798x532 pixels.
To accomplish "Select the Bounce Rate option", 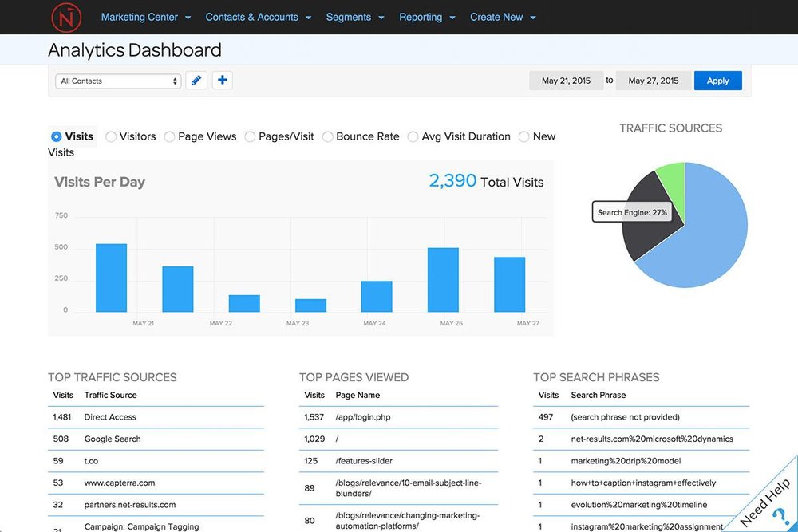I will point(327,136).
